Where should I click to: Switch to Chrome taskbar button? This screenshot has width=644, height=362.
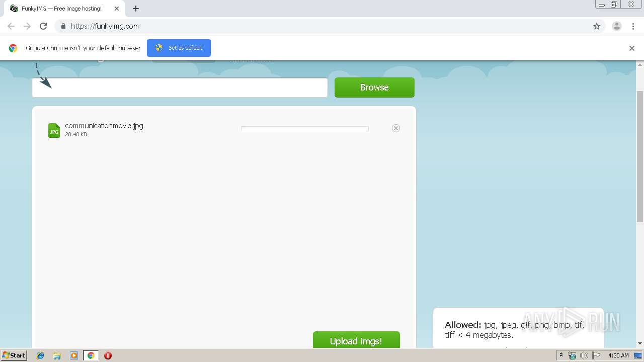tap(91, 355)
